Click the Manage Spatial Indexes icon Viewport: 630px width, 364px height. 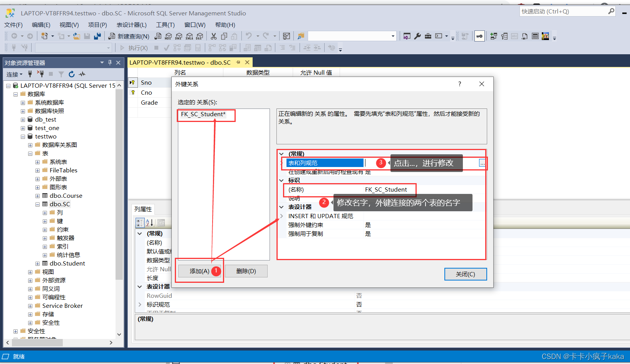(x=545, y=36)
